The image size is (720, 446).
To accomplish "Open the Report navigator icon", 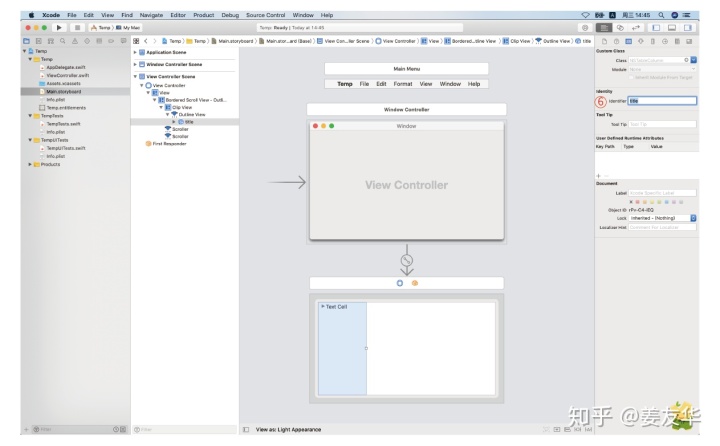I will 123,41.
